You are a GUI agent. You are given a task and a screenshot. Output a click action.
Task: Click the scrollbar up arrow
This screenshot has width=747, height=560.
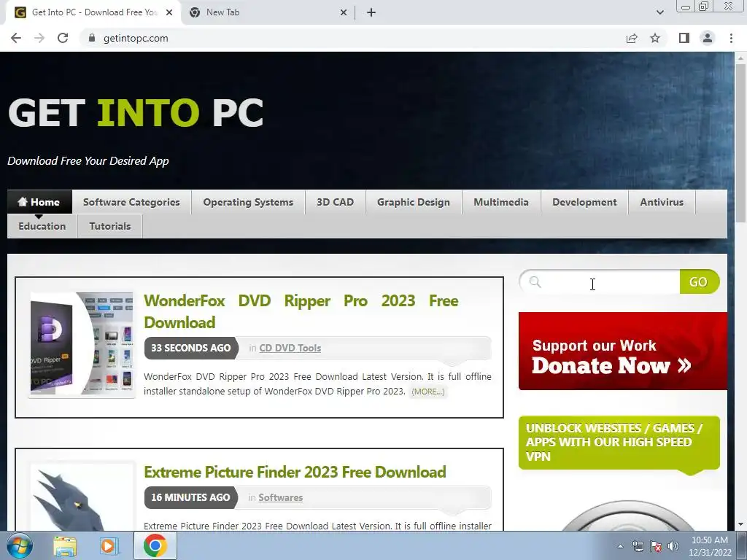coord(741,58)
